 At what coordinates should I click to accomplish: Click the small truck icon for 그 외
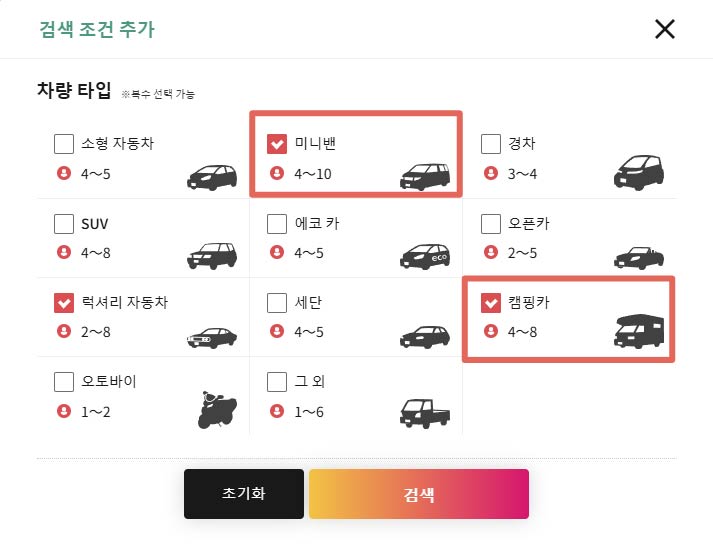tap(425, 413)
